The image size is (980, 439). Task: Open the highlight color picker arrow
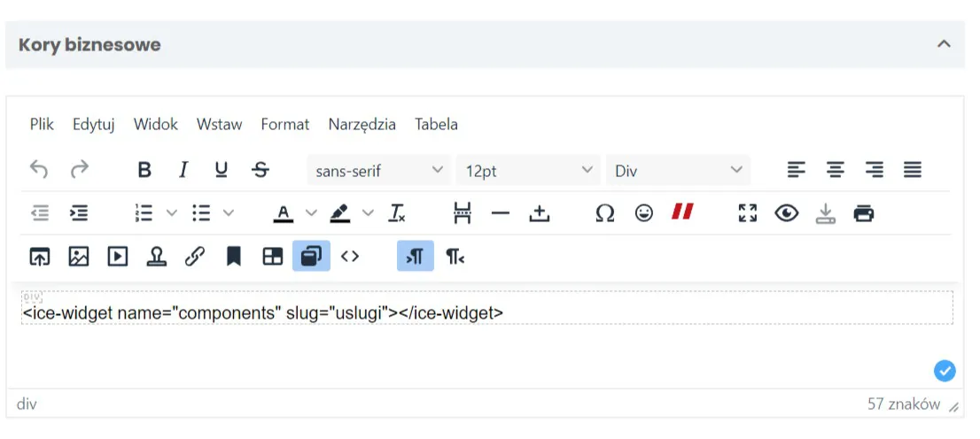tap(368, 213)
